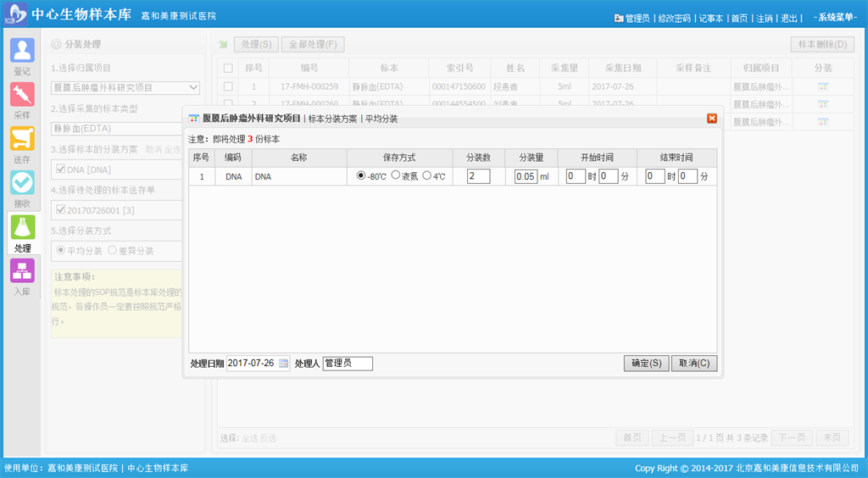
Task: Click the 分装数 quantity input field
Action: click(478, 176)
